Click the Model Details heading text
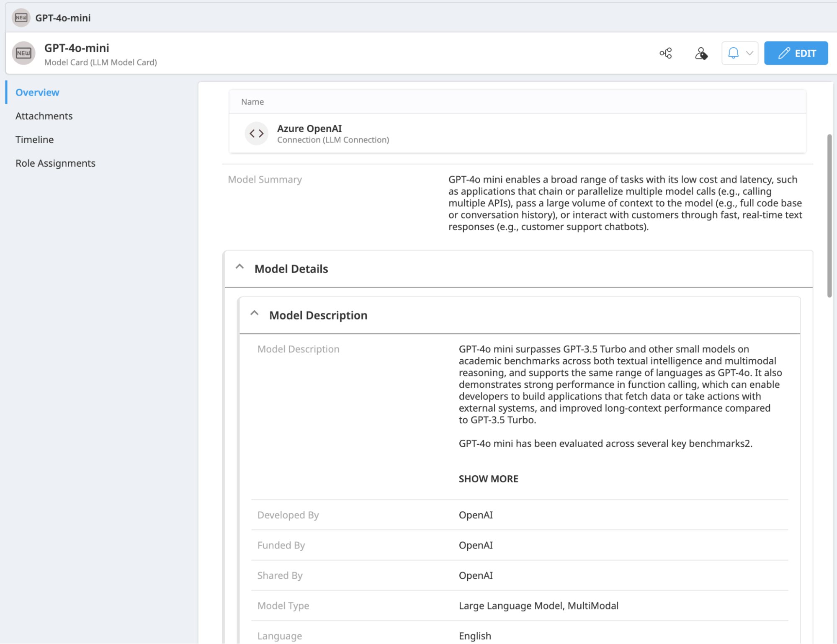Screen dimensions: 837x644 pyautogui.click(x=291, y=269)
